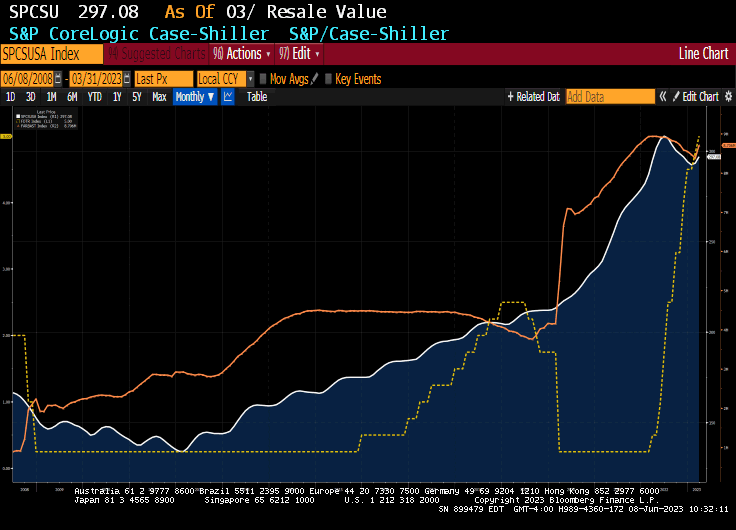Viewport: 736px width, 530px height.
Task: Click the line chart type icon
Action: tap(228, 97)
